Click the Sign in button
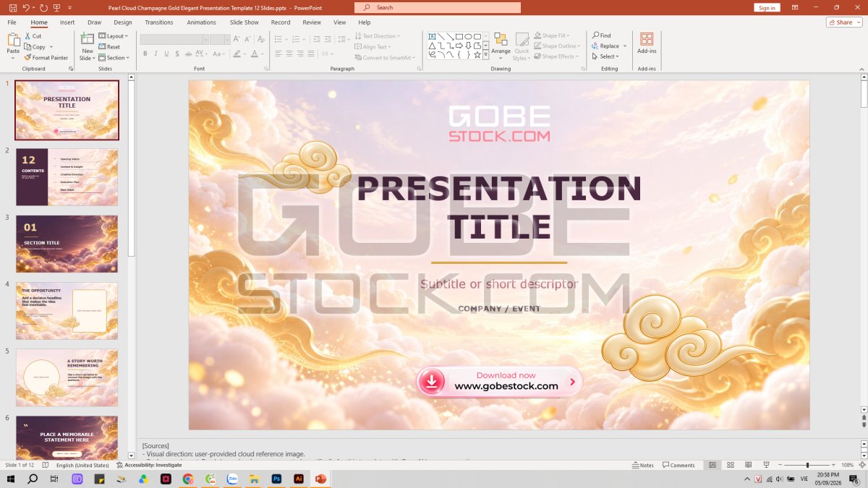868x488 pixels. 767,8
